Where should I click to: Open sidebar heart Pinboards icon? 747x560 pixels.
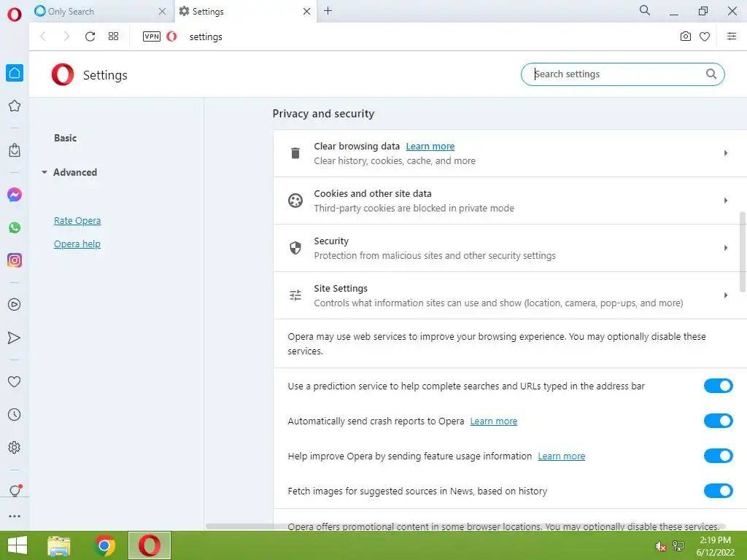(15, 381)
